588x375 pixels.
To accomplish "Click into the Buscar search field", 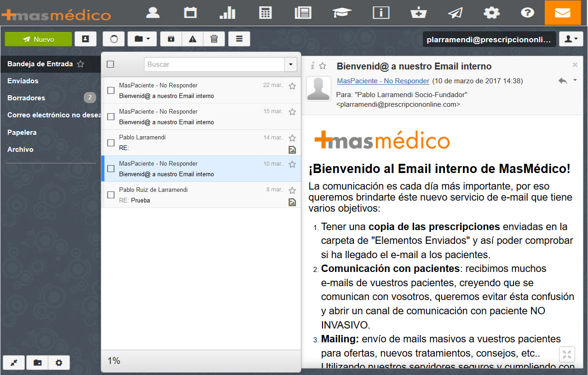I will (214, 64).
